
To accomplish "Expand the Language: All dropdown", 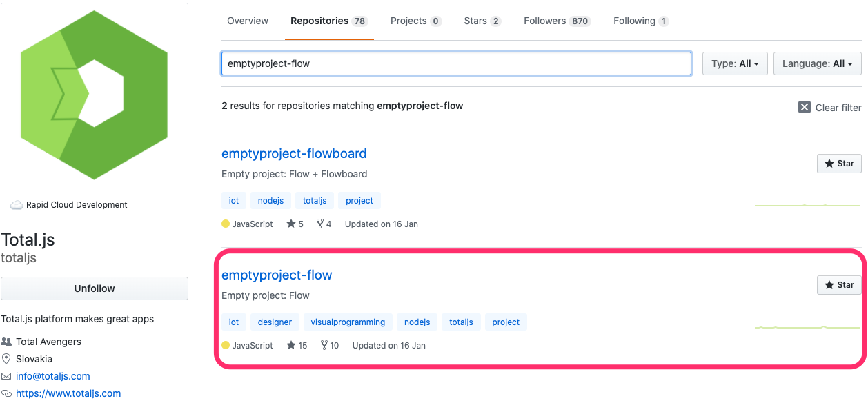I will tap(817, 63).
